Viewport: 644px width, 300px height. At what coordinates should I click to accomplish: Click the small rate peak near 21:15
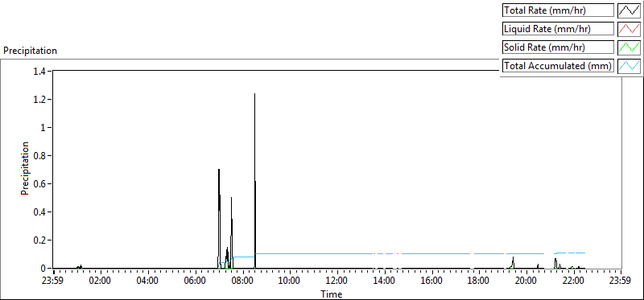pos(555,264)
